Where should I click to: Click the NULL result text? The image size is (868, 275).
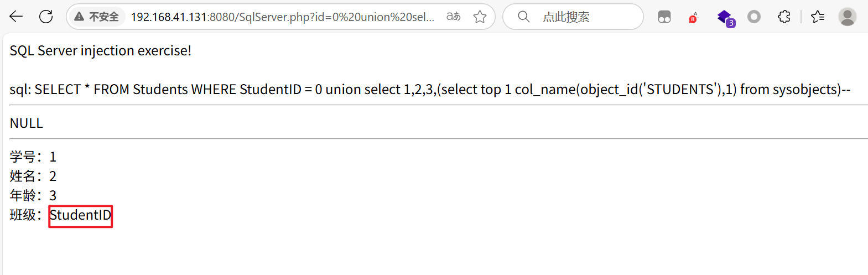pos(26,123)
